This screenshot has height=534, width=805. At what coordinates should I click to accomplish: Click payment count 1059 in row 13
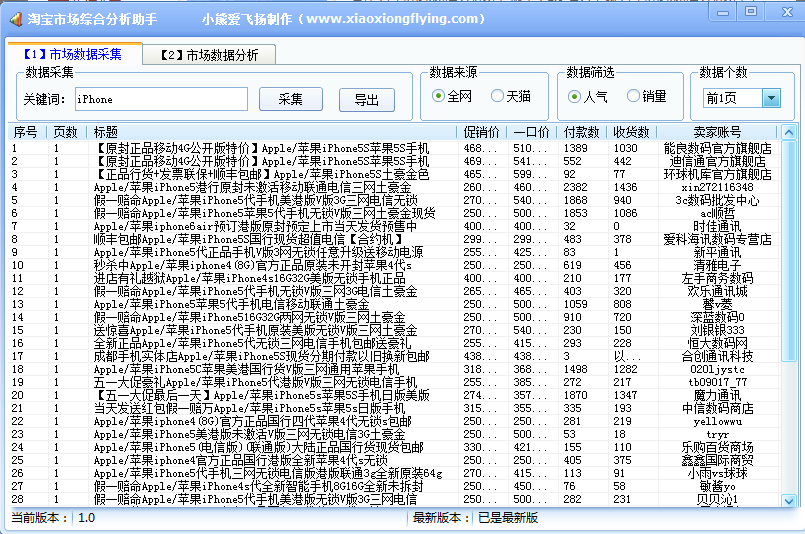click(575, 304)
